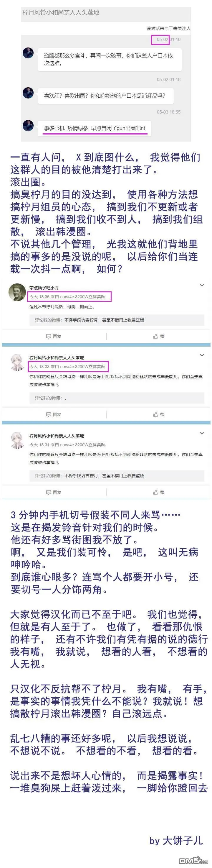
Task: Click avatar beside 喜欢红 chat message
Action: (28, 93)
